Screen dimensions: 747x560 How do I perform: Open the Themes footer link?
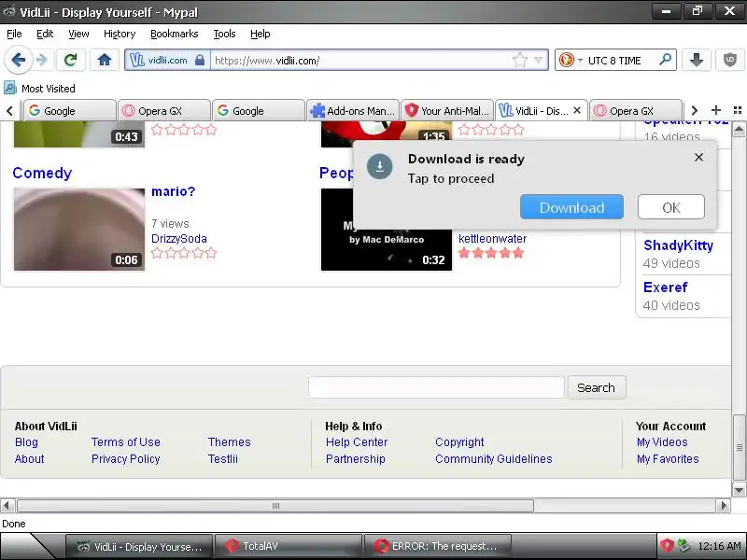pos(229,441)
